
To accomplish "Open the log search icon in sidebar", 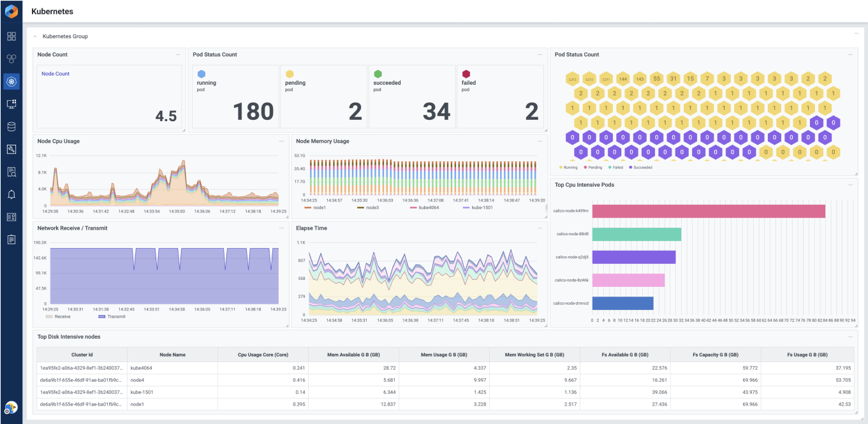I will (11, 172).
